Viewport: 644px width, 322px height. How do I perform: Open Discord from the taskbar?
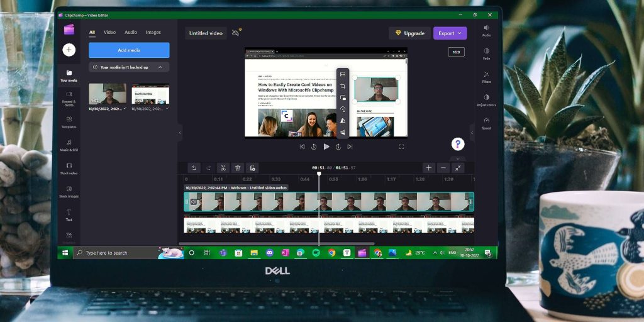click(269, 253)
